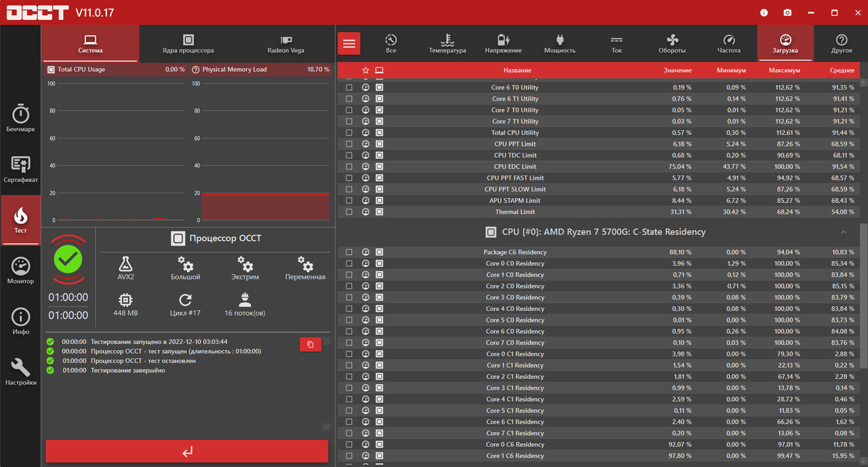Check the Core 7 C1 Residency checkbox

tap(349, 433)
